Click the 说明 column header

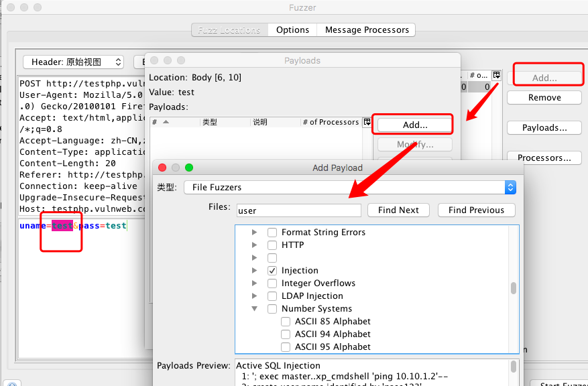tap(276, 122)
